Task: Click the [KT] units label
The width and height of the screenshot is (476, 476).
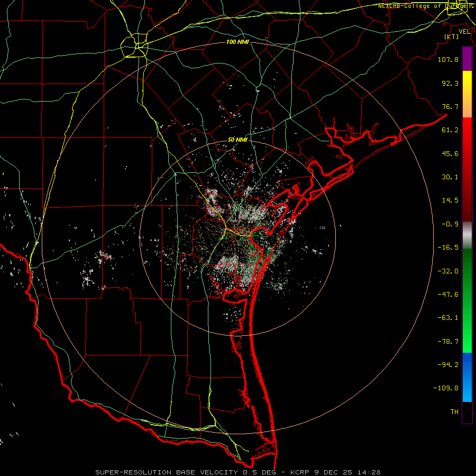Action: click(x=452, y=36)
